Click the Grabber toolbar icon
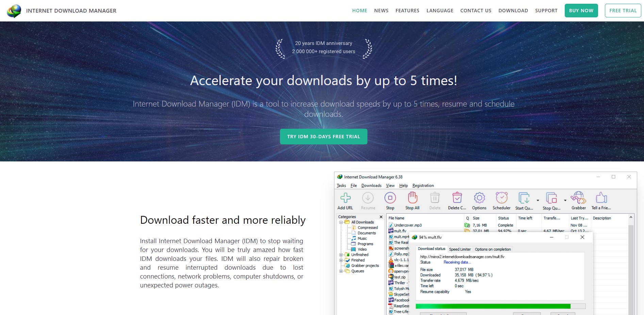 coord(578,198)
